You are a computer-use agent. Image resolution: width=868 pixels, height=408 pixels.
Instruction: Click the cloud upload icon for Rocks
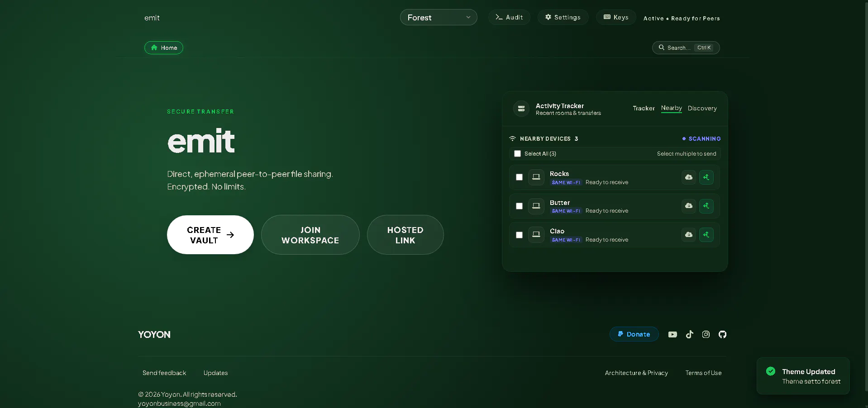(689, 177)
